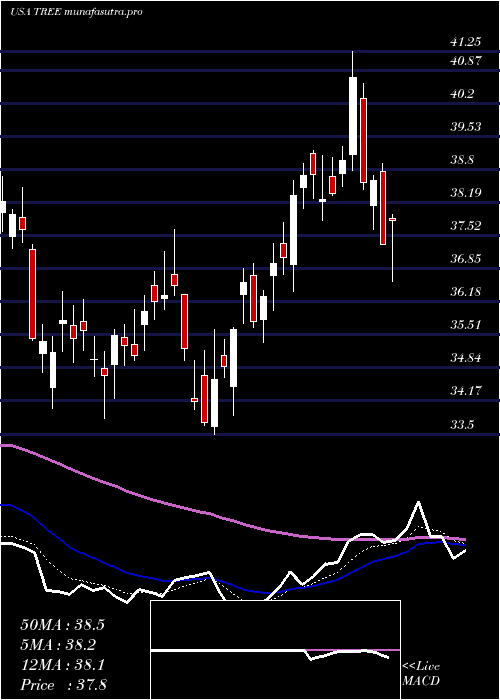The width and height of the screenshot is (500, 700).
Task: Click the 36.18 price axis label
Action: (x=466, y=292)
